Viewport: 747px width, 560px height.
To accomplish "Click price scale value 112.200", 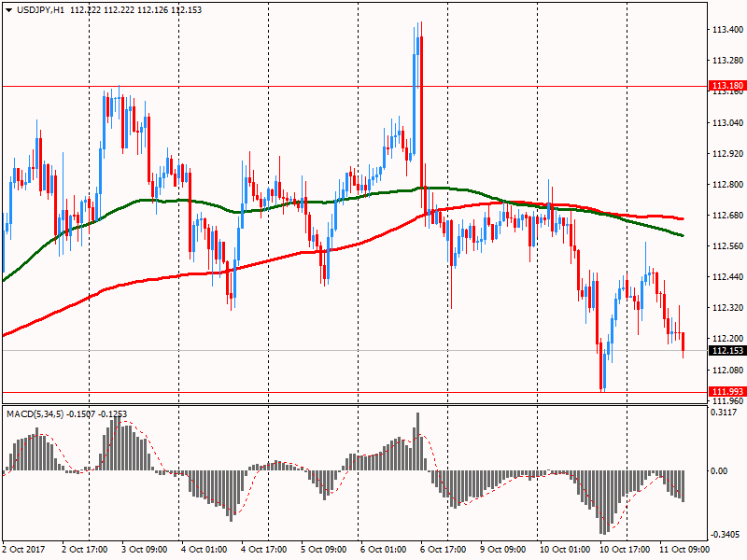I will 727,339.
